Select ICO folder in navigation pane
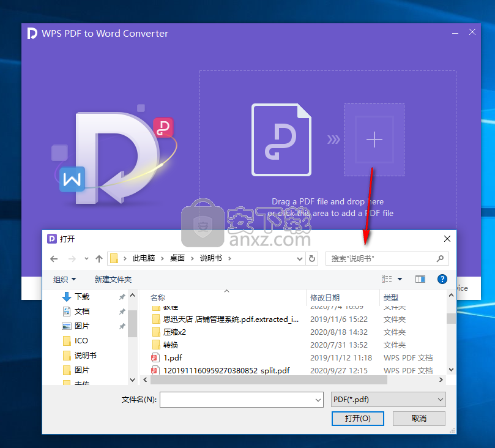 click(x=81, y=341)
